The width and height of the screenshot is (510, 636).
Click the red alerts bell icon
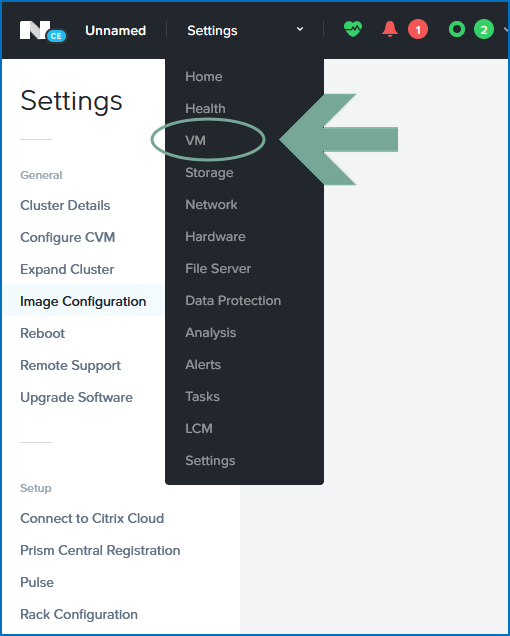[389, 29]
